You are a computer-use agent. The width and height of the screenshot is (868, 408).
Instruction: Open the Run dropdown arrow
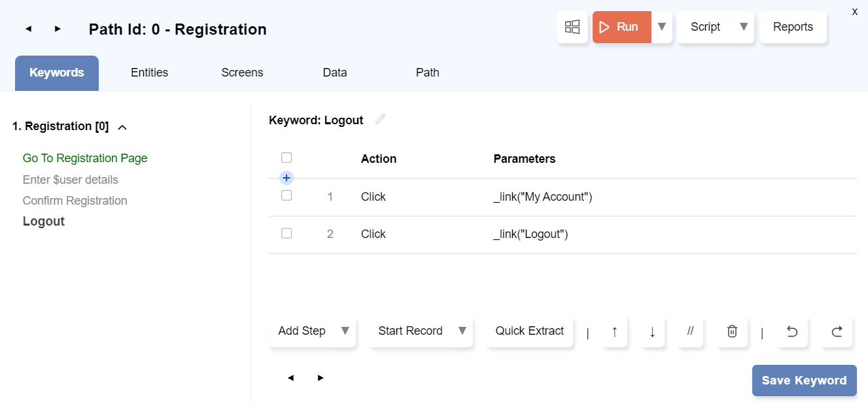point(662,27)
